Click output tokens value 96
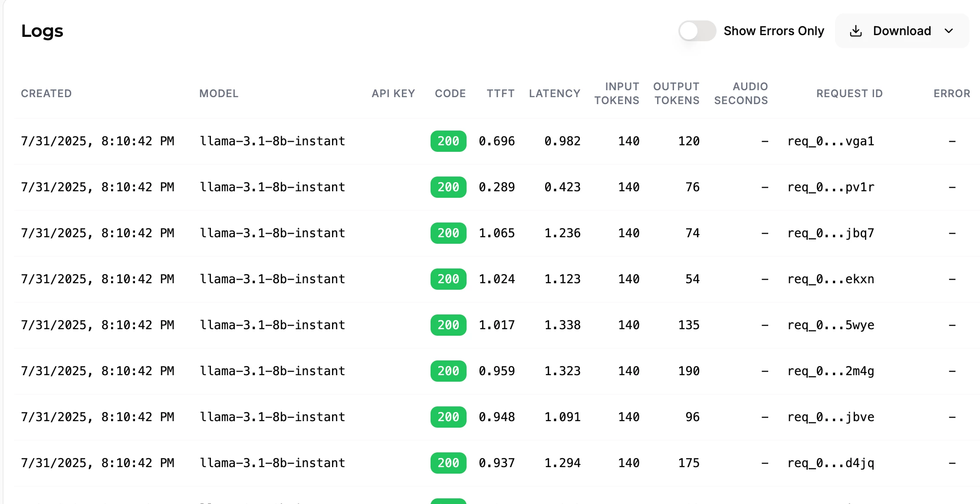 pyautogui.click(x=692, y=417)
